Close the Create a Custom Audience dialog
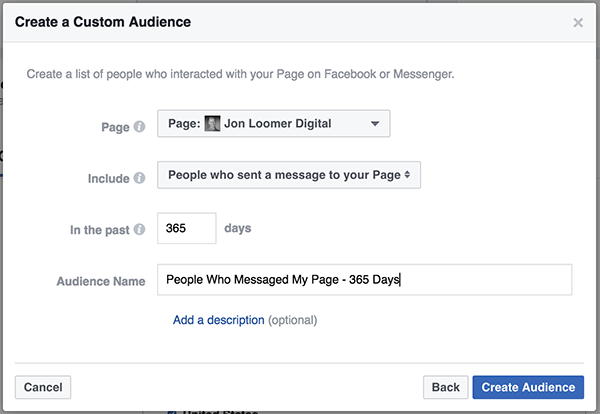Image resolution: width=600 pixels, height=414 pixels. pyautogui.click(x=578, y=22)
